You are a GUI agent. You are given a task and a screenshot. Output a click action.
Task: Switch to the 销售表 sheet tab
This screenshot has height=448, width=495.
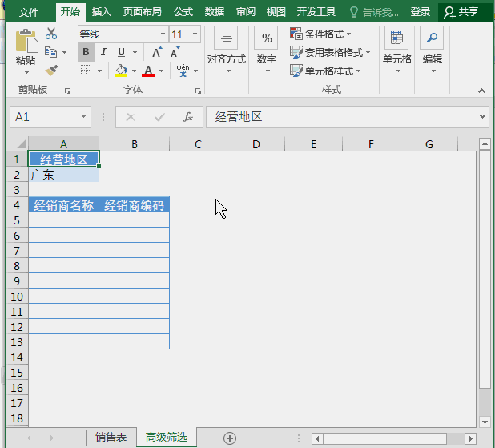tap(111, 438)
